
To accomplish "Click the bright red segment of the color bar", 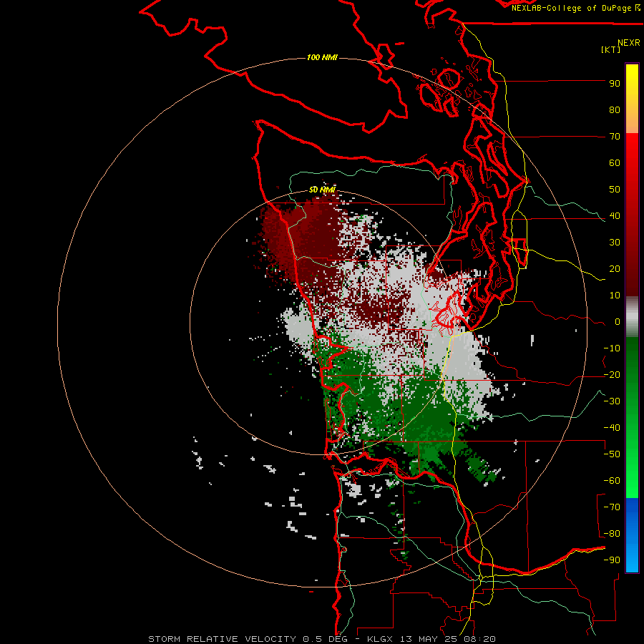I will (x=632, y=150).
